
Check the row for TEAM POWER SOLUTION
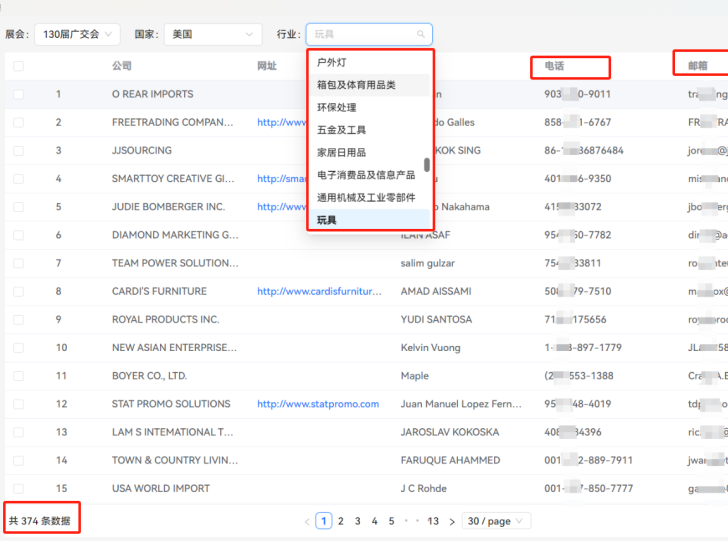(19, 263)
